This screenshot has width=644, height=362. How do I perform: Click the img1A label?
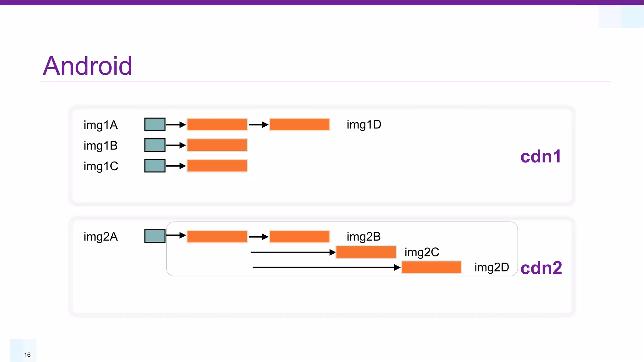coord(101,125)
